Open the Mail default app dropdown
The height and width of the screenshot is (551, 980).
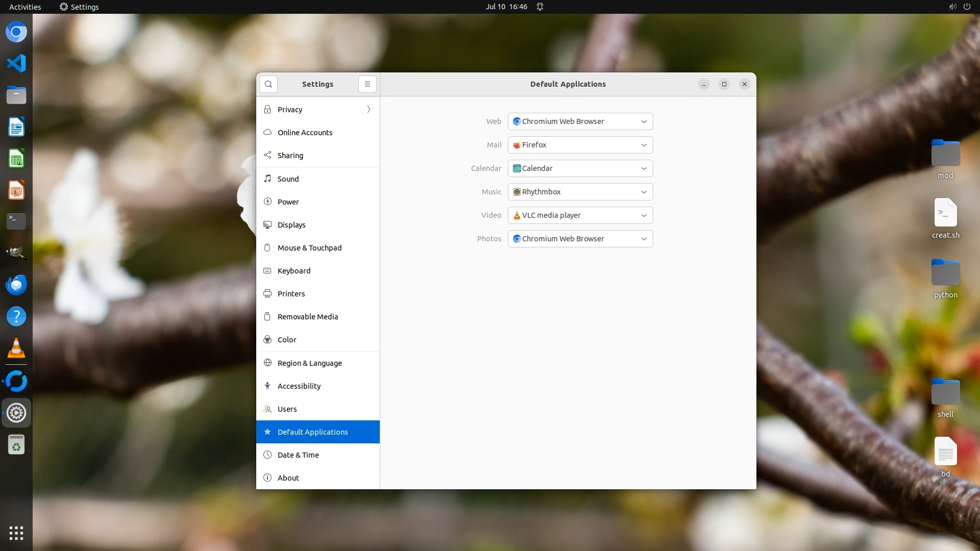[x=580, y=145]
